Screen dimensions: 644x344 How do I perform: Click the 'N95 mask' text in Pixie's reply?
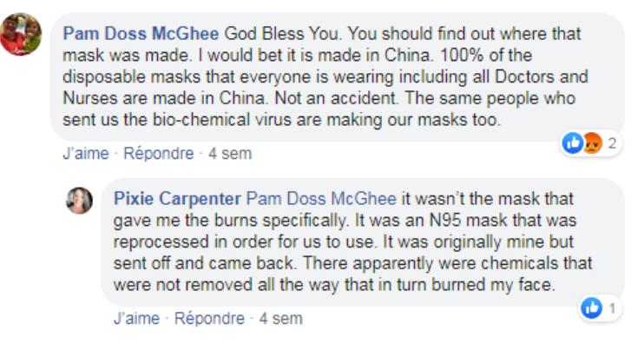468,221
